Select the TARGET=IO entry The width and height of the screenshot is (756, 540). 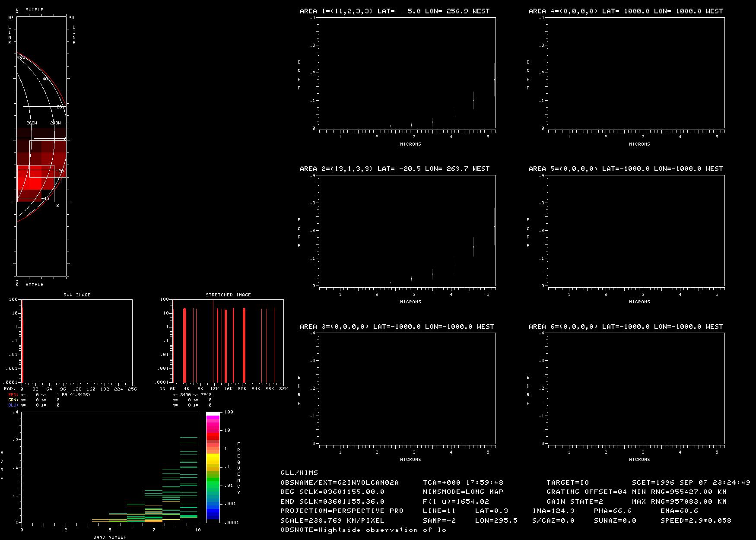[x=568, y=483]
